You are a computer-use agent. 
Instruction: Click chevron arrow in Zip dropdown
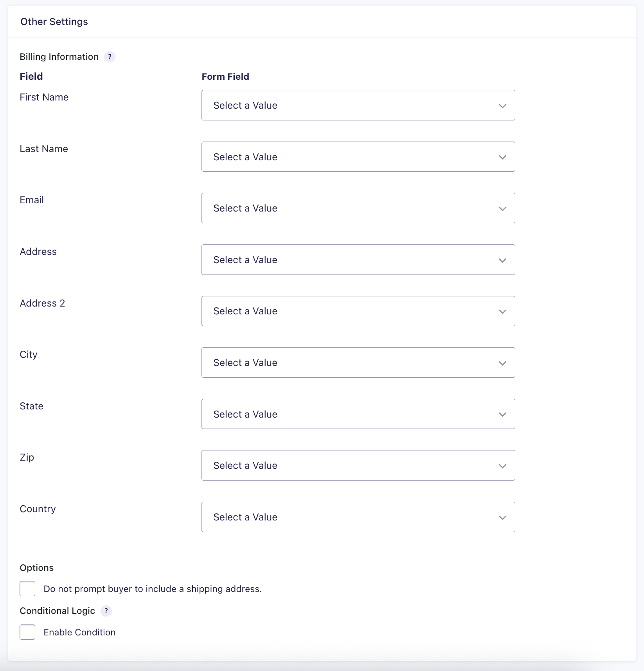point(502,466)
